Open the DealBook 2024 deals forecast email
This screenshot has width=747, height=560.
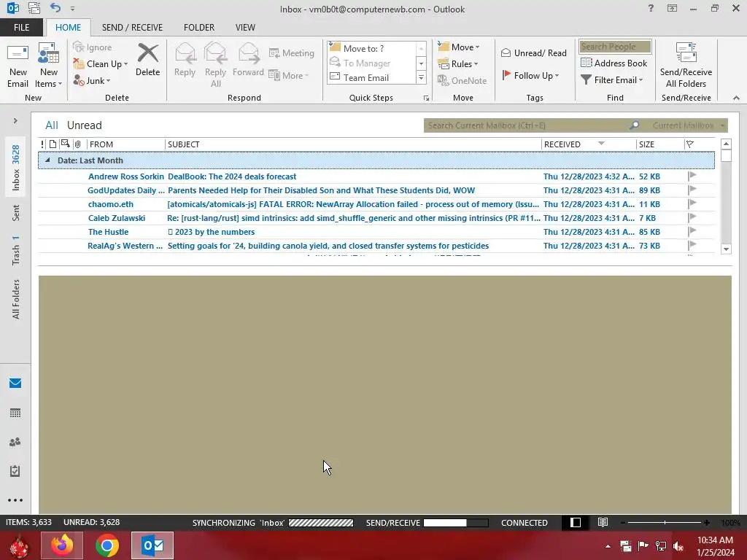[x=376, y=176]
